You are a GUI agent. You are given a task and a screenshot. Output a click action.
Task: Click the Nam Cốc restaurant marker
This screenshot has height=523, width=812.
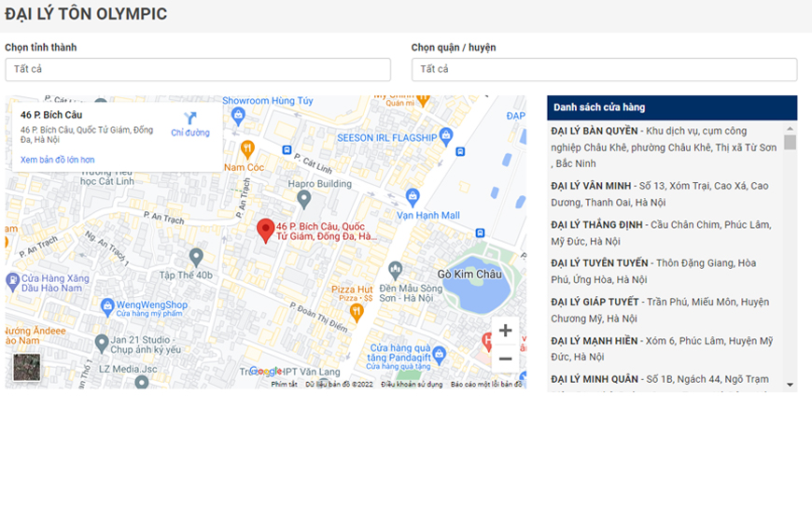tap(247, 149)
